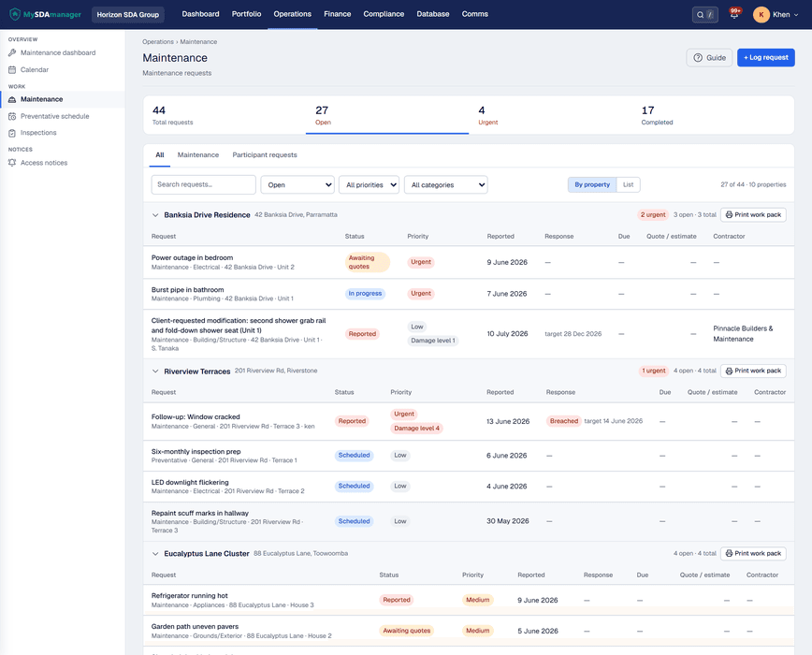812x655 pixels.
Task: Filter by 17 Completed card
Action: click(713, 115)
